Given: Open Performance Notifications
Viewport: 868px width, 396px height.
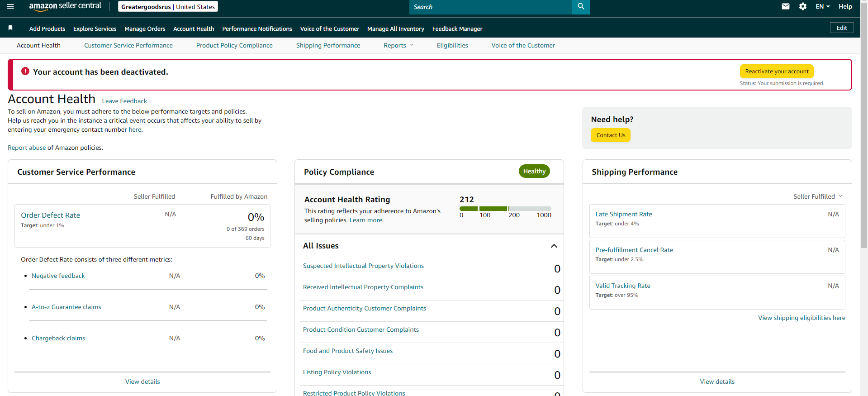Looking at the screenshot, I should 257,29.
